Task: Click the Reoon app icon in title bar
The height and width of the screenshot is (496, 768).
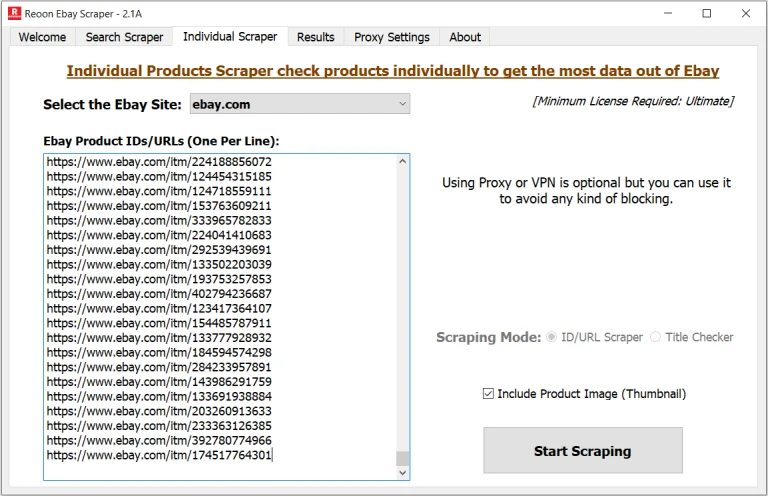Action: [x=14, y=13]
